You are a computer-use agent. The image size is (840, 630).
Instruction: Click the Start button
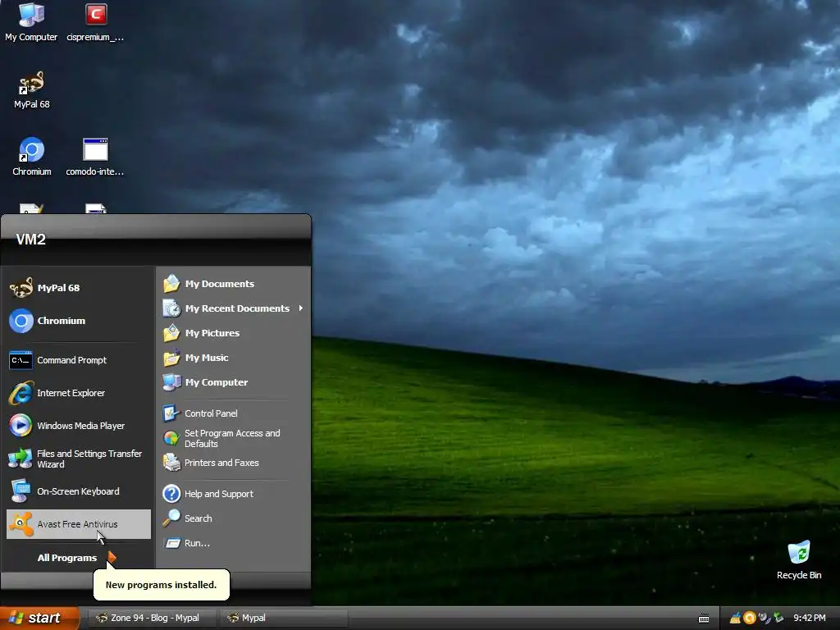pyautogui.click(x=39, y=619)
